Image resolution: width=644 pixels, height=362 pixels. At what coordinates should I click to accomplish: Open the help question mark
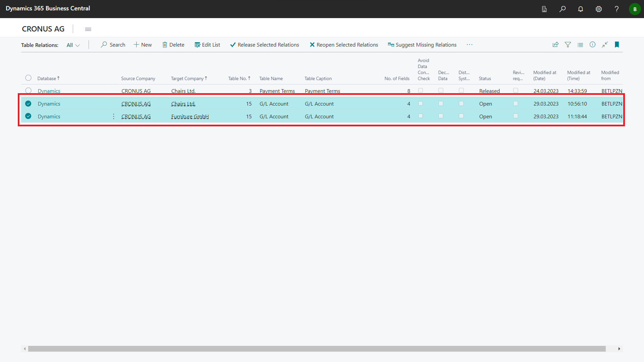(616, 9)
